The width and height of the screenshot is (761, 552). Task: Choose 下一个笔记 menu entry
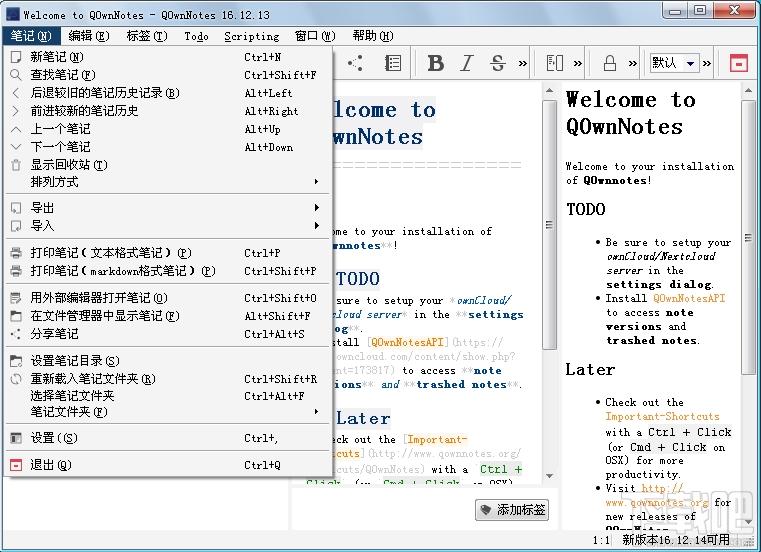[x=168, y=147]
